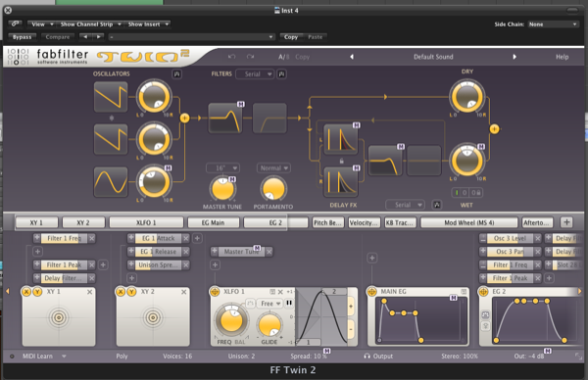Click the undo arrow icon

pos(231,57)
